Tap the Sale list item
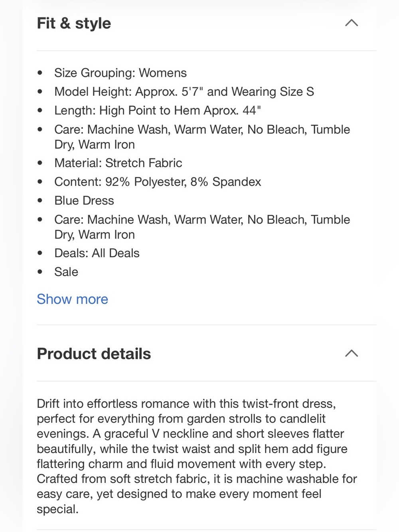This screenshot has height=532, width=399. pyautogui.click(x=66, y=272)
